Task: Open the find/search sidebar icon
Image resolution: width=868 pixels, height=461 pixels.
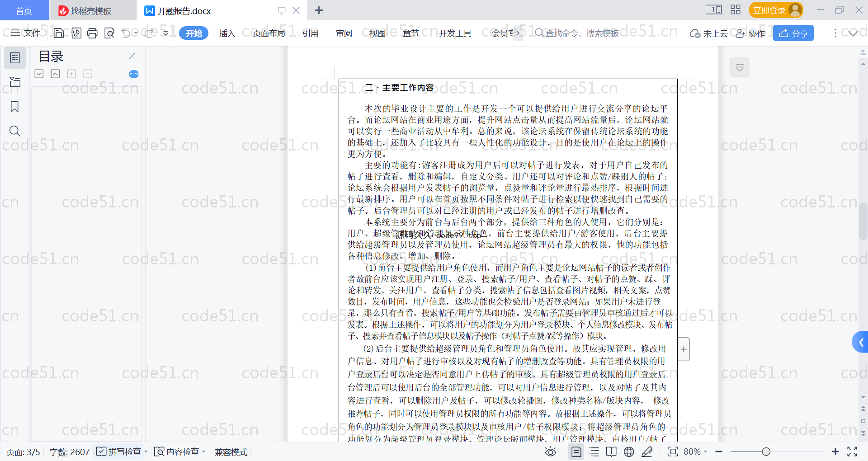Action: click(15, 131)
